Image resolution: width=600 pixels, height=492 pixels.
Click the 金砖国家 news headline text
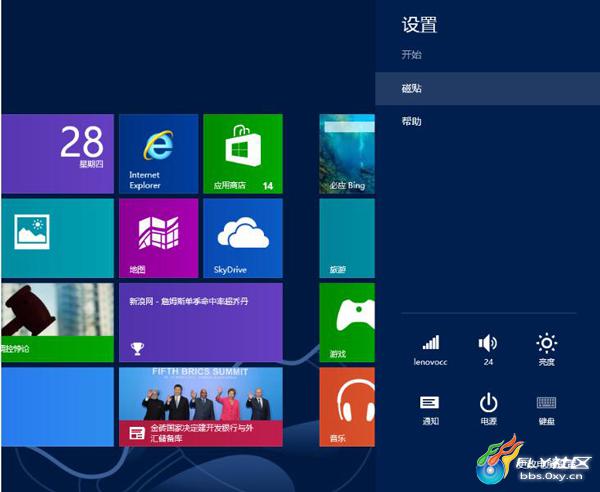point(202,433)
